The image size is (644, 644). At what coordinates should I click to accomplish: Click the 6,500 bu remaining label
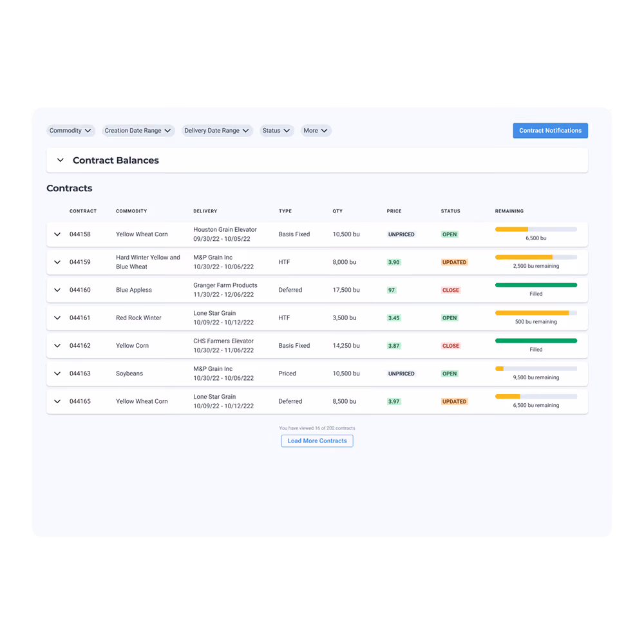536,405
